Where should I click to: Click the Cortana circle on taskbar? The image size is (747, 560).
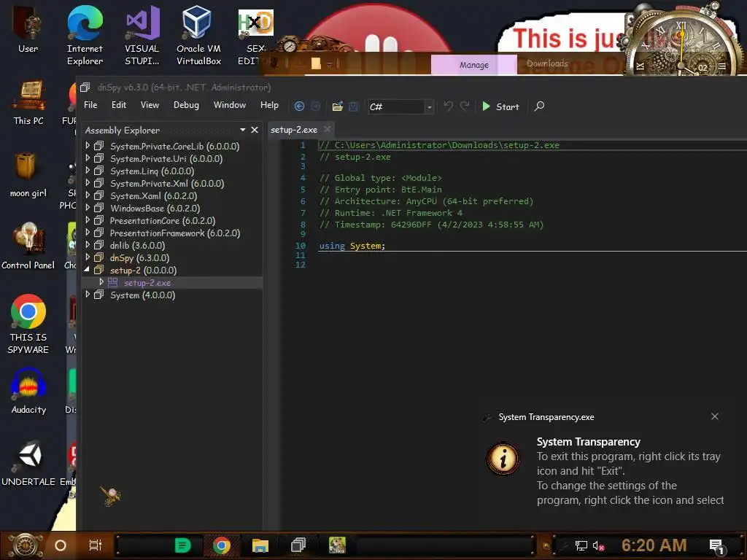point(61,545)
